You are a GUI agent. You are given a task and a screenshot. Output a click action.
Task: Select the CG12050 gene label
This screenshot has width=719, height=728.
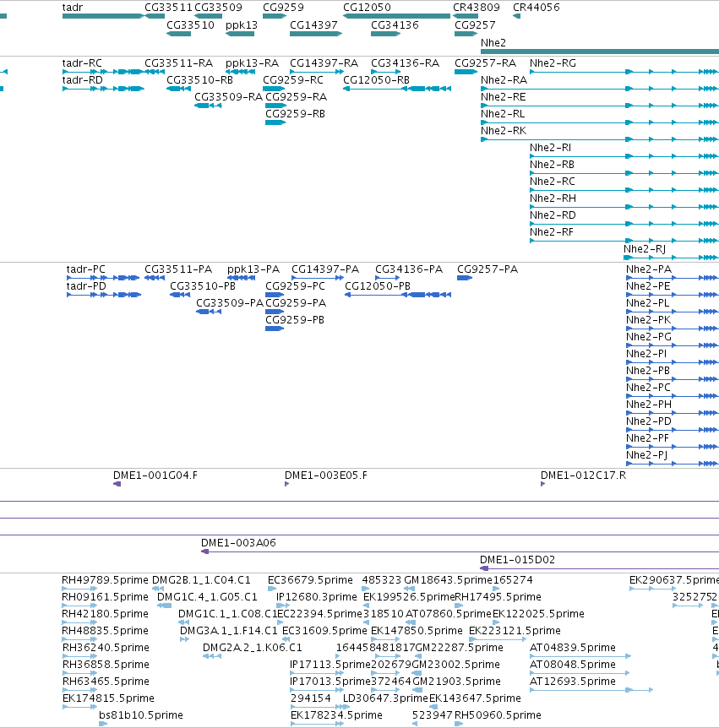367,8
